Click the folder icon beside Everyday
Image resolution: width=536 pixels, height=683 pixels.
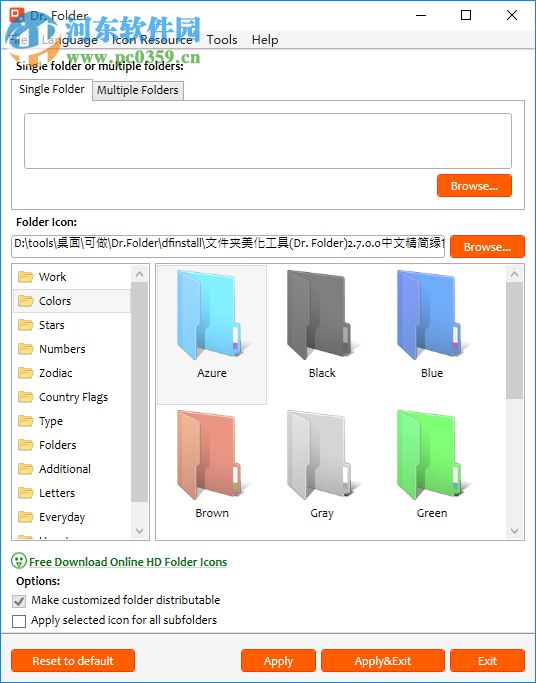click(x=26, y=517)
